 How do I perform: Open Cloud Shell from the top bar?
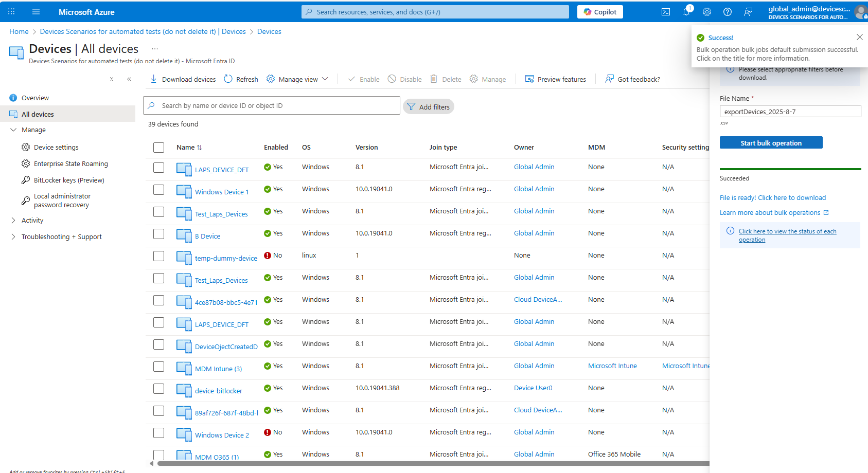tap(666, 12)
